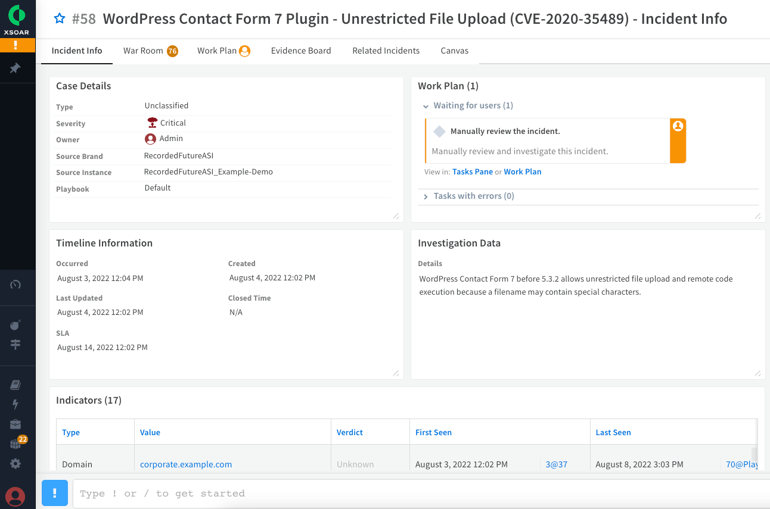Screen dimensions: 770x509
Task: Click the Investigation Data panel resize handle
Action: [x=758, y=373]
